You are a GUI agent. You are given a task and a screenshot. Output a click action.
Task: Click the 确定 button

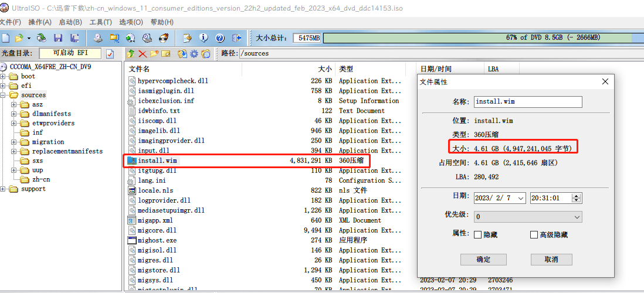pyautogui.click(x=483, y=260)
